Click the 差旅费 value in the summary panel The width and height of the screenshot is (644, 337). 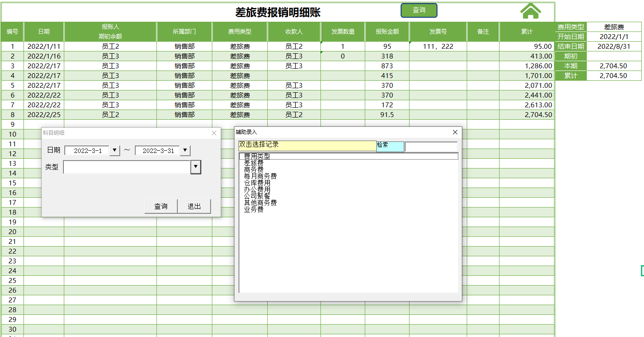click(614, 27)
